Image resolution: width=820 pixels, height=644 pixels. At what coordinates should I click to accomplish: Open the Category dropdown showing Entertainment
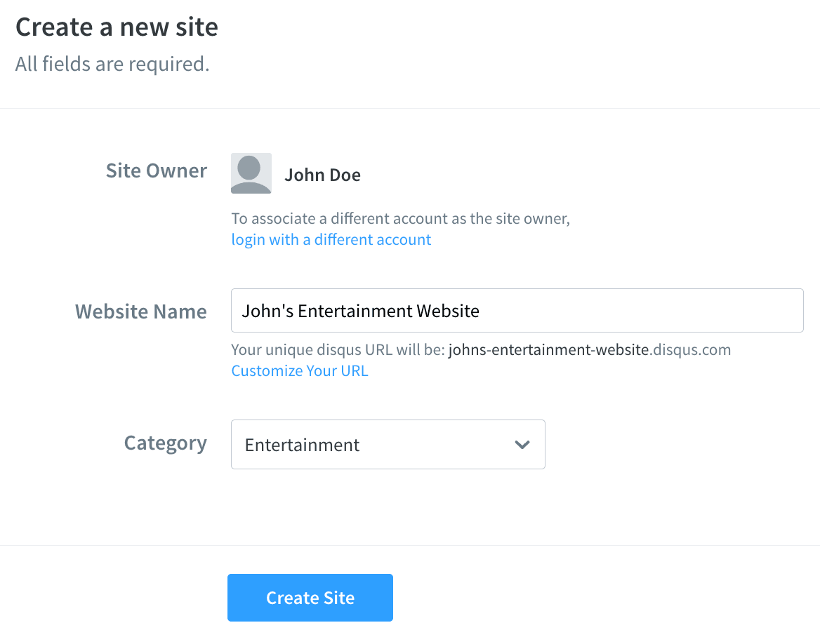point(388,445)
